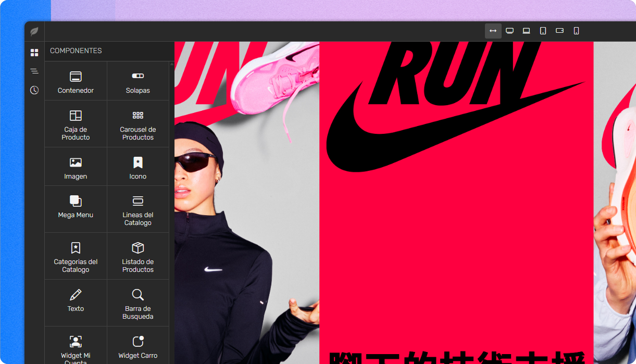Preview in portrait mobile phone view

[576, 31]
